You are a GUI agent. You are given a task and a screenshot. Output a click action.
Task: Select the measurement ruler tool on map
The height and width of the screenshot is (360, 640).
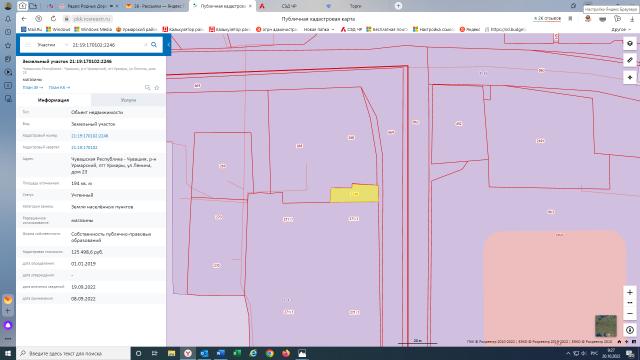630,60
